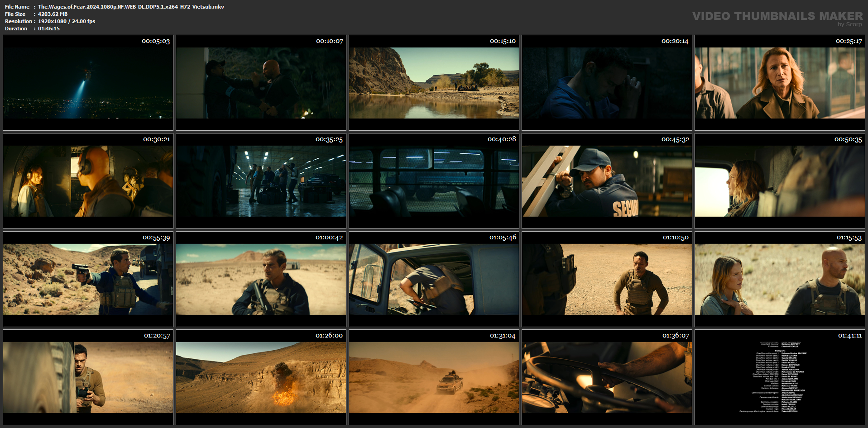This screenshot has height=428, width=868.
Task: Open the truck cab thumbnail at 01:05:46
Action: 434,279
